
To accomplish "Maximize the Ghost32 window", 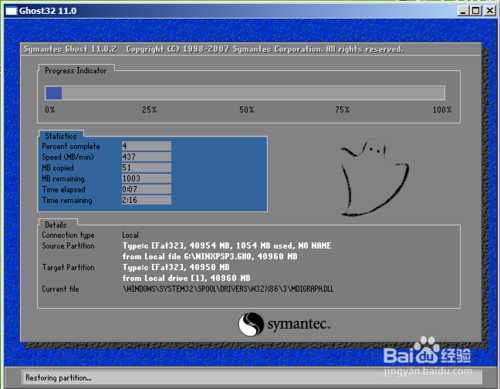I will click(476, 11).
